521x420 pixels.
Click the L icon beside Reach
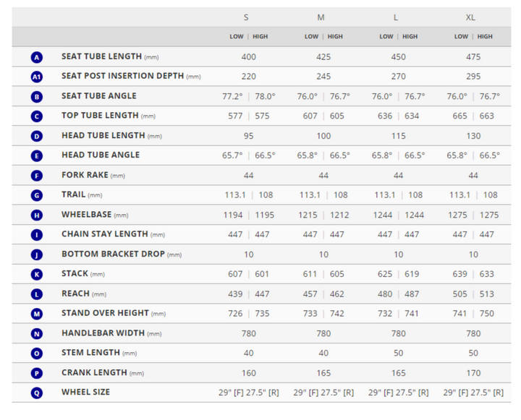click(37, 294)
